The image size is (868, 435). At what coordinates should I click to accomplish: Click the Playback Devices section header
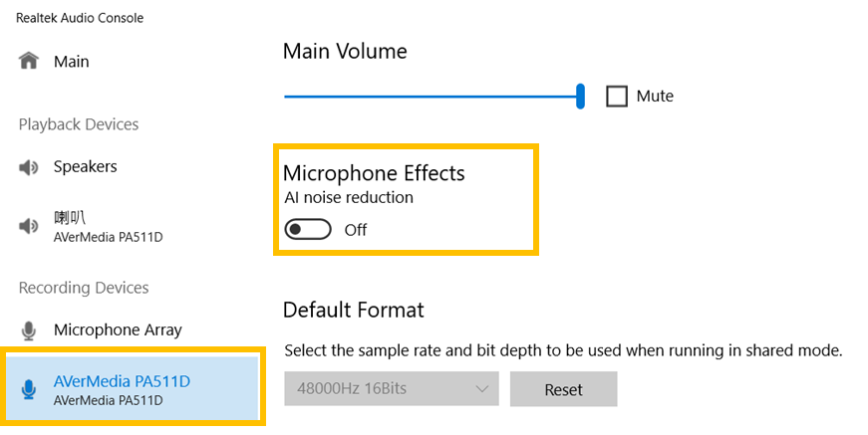79,124
